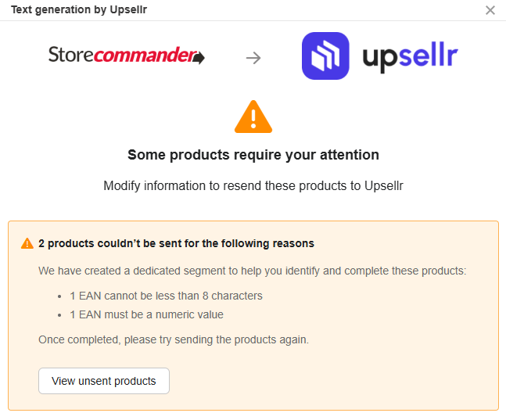Close the Text generation by Upsellr dialog
Screen dimensions: 506x420
pyautogui.click(x=490, y=10)
